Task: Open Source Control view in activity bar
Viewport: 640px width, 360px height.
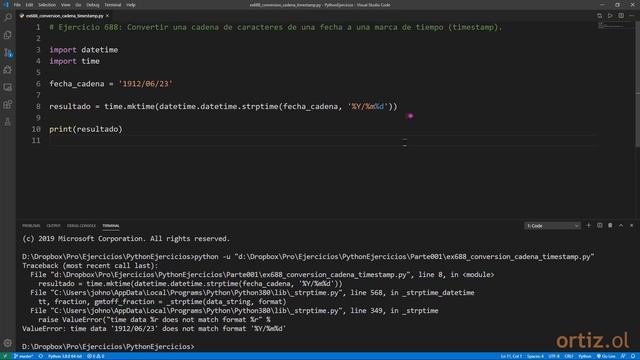Action: tap(8, 53)
